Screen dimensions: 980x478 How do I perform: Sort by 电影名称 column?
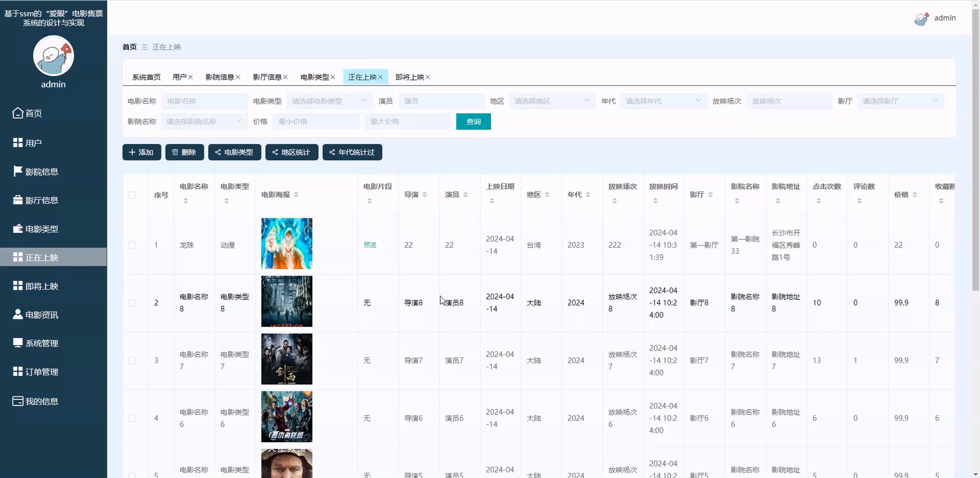tap(186, 201)
